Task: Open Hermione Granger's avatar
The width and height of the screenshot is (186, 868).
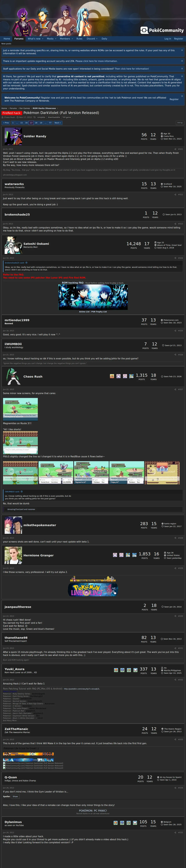Action: click(13, 555)
